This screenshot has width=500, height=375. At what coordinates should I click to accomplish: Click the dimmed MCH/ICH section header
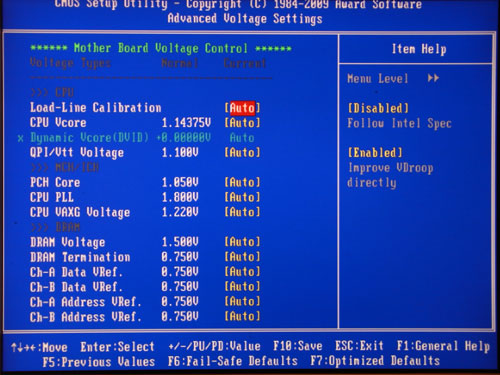(x=65, y=167)
